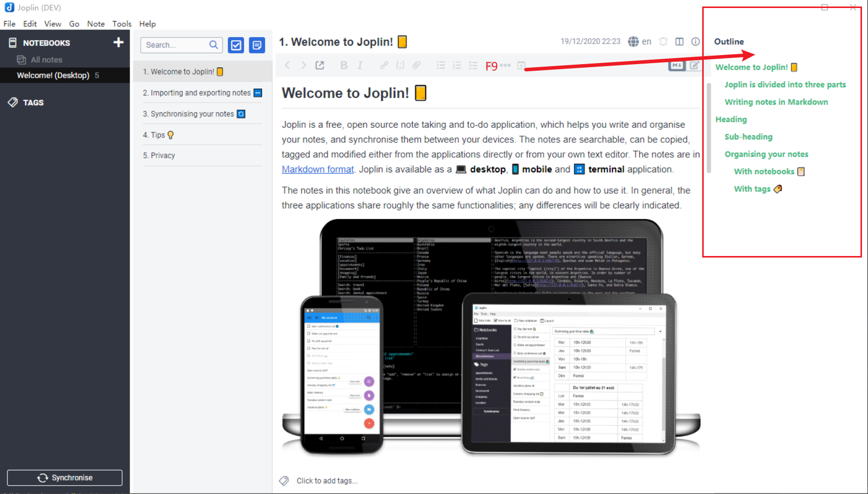Insert date and time with the calendar-plus icon
This screenshot has height=494, width=868.
click(521, 66)
